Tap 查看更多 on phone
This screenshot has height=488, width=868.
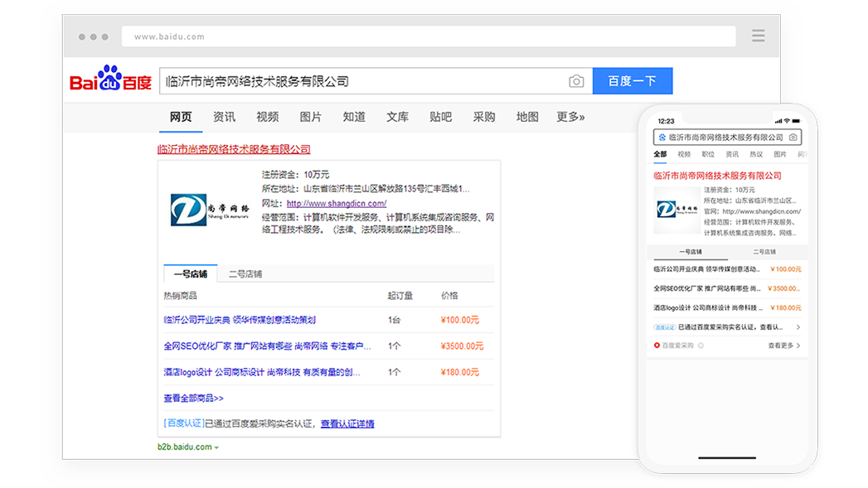pyautogui.click(x=783, y=345)
